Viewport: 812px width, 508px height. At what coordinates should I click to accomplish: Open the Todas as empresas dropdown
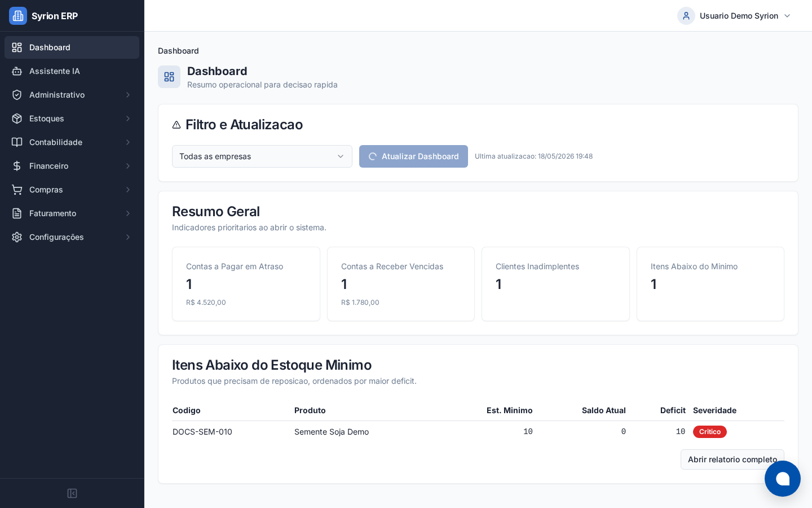(x=262, y=156)
